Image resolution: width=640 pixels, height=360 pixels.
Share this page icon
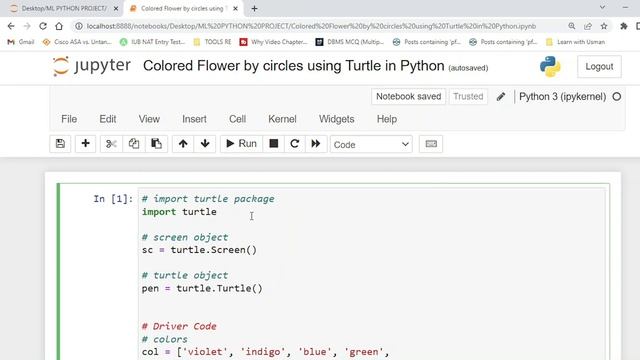pos(588,26)
